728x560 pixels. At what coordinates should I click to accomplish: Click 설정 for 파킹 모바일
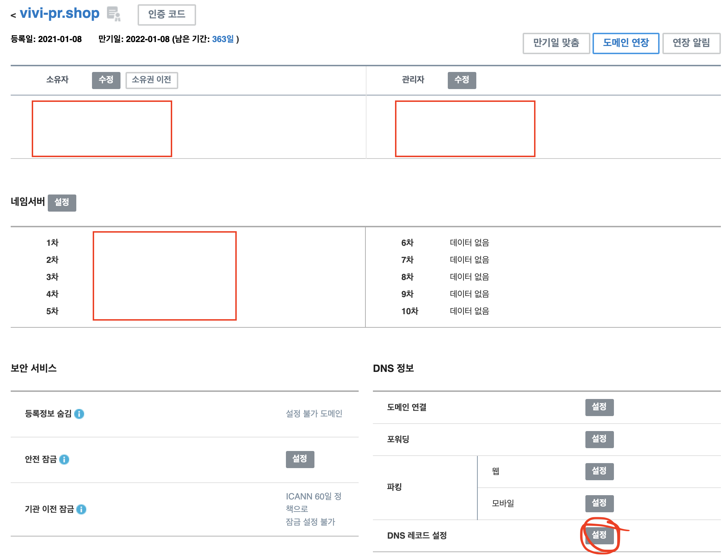599,503
